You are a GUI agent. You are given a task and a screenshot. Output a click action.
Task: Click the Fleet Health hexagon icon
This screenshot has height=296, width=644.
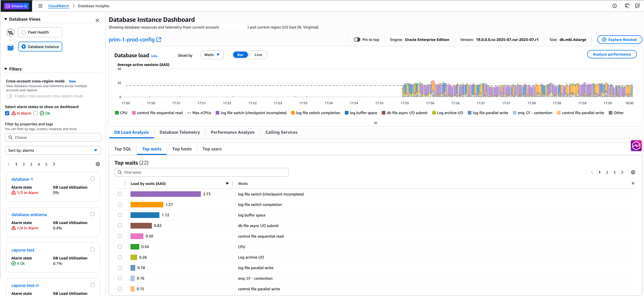(10, 33)
